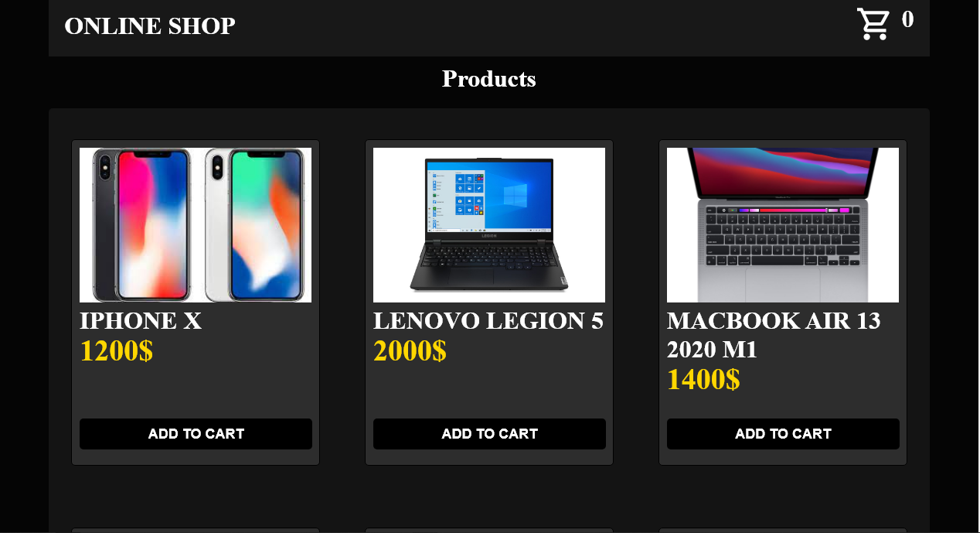Click the ONLINE SHOP site title
This screenshot has width=980, height=533.
[150, 26]
